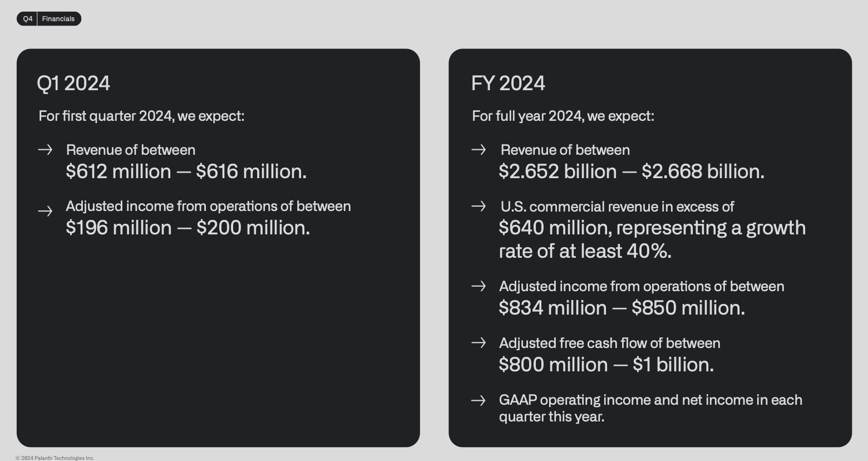Click the $2.652 billion — $2.668 billion figure
This screenshot has height=461, width=868.
tap(632, 171)
